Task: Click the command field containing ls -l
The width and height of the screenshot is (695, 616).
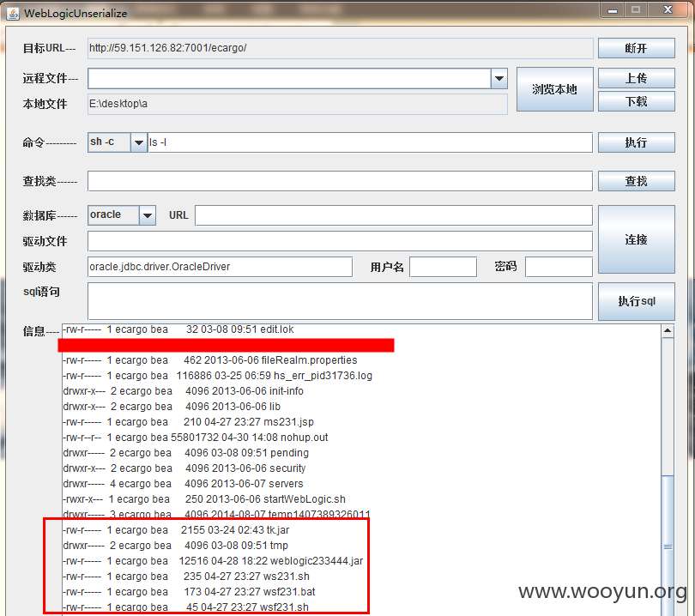Action: [370, 142]
